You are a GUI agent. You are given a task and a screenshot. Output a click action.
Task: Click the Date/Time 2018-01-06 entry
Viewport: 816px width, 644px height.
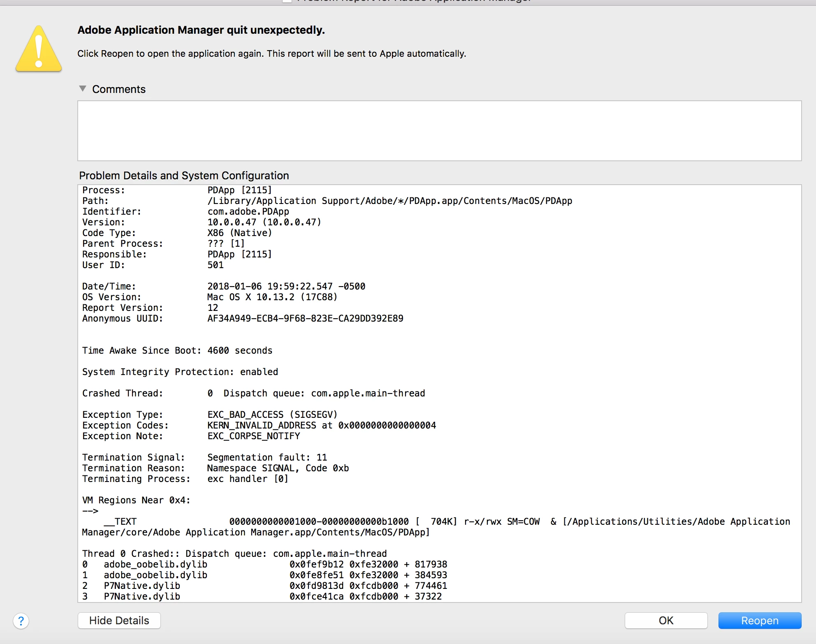pos(286,286)
